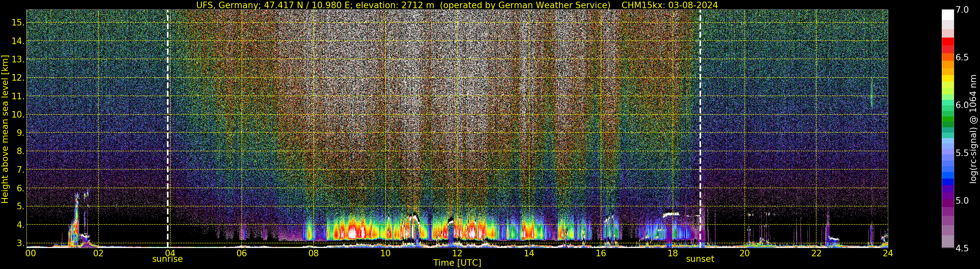Screen dimensions: 980x269
Task: Click the '24' time axis tick label
Action: (x=888, y=253)
